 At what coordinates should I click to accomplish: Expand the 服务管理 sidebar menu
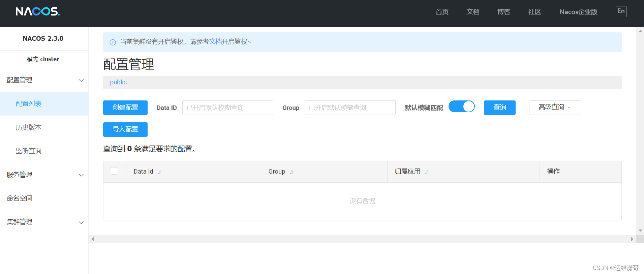tap(44, 175)
